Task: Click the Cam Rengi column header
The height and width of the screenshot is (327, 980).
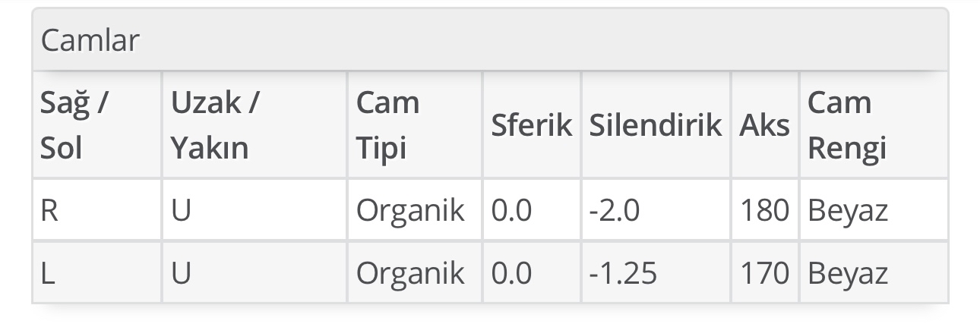Action: coord(846,125)
